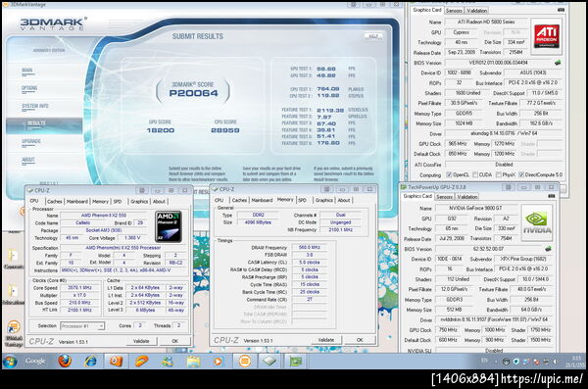This screenshot has height=389, width=588.
Task: Click OK in right CPU-Z window
Action: (360, 340)
